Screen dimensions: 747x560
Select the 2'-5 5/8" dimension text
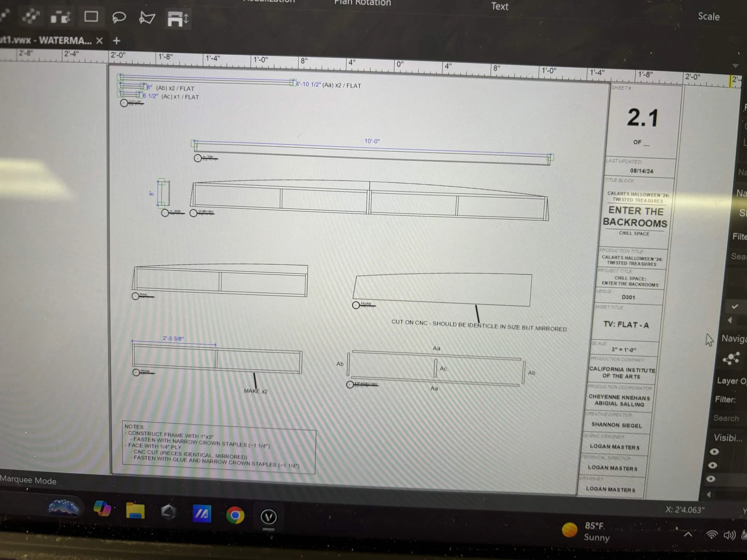click(x=173, y=338)
